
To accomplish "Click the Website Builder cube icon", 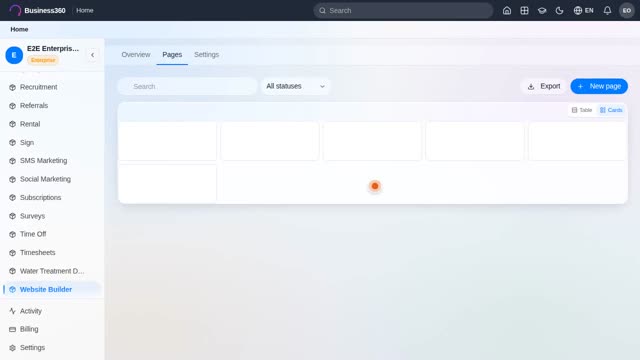I will 12,289.
